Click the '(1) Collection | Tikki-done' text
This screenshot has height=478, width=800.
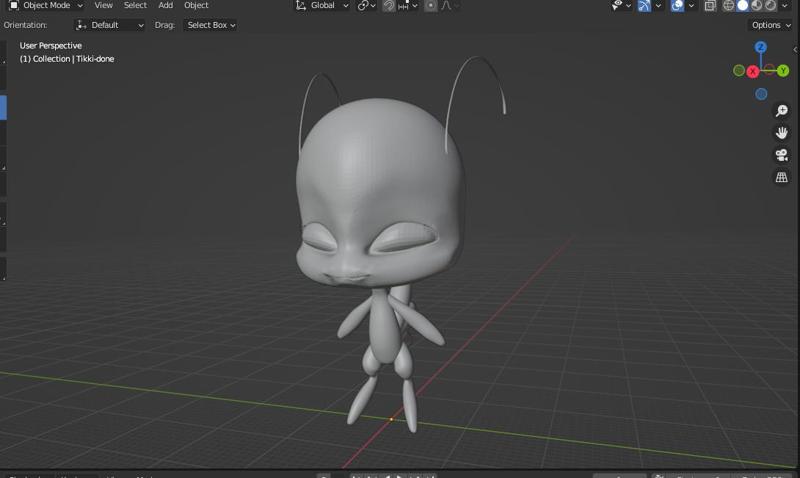[x=67, y=59]
